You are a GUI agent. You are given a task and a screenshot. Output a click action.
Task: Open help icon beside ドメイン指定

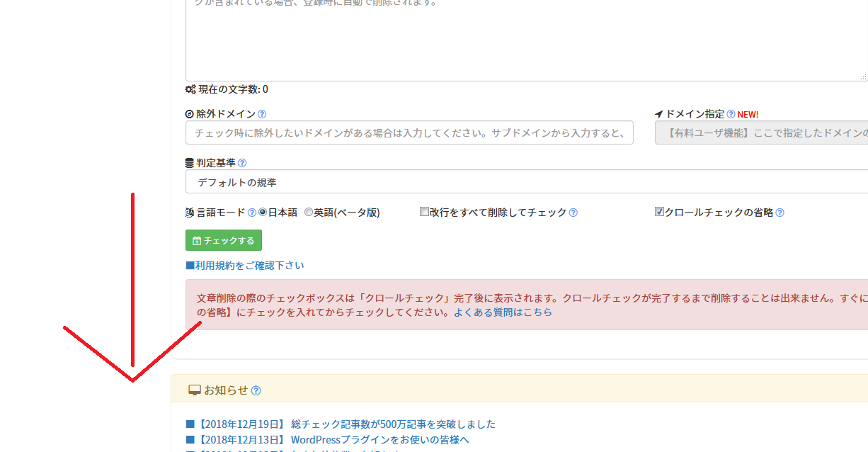731,114
